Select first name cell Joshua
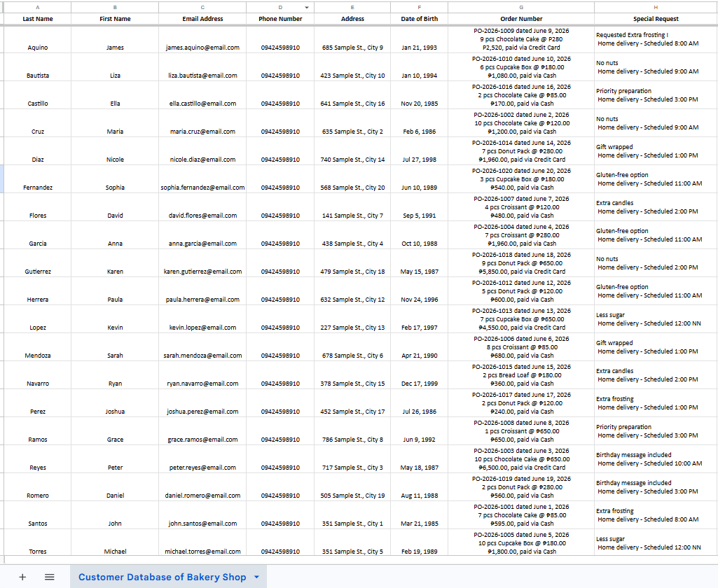718x588 pixels. point(115,403)
